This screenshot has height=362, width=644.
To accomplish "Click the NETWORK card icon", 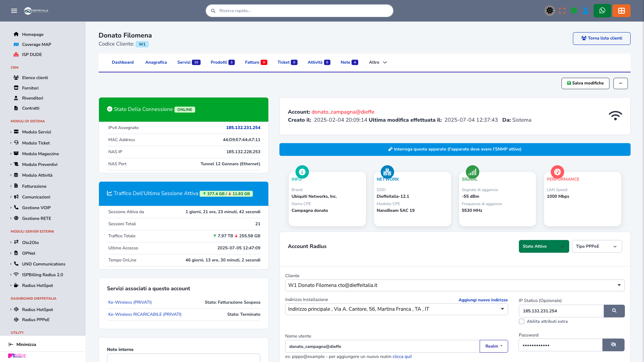I will pyautogui.click(x=387, y=172).
